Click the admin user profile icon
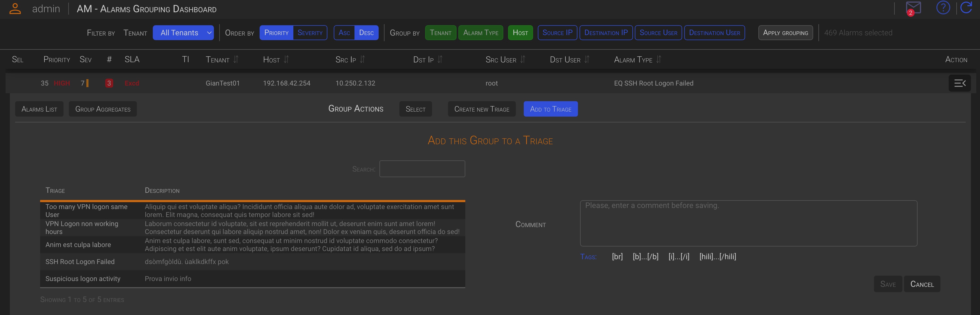980x315 pixels. (15, 9)
